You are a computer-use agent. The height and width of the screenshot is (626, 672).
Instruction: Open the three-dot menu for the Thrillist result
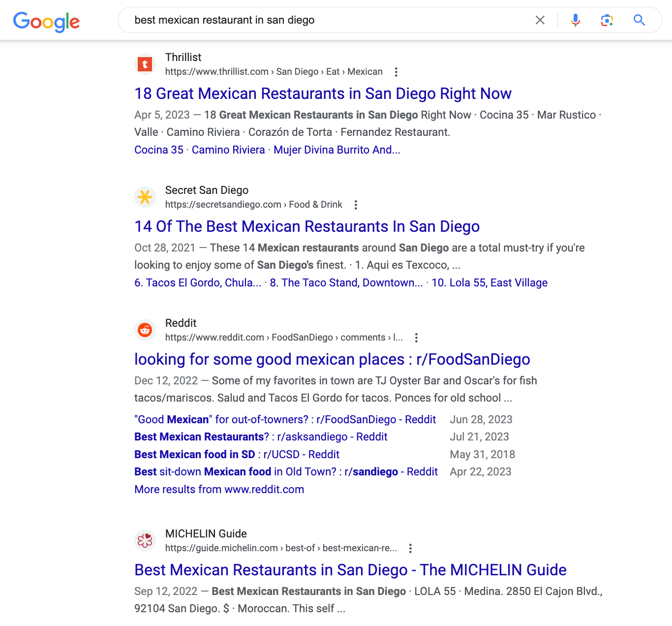point(396,72)
